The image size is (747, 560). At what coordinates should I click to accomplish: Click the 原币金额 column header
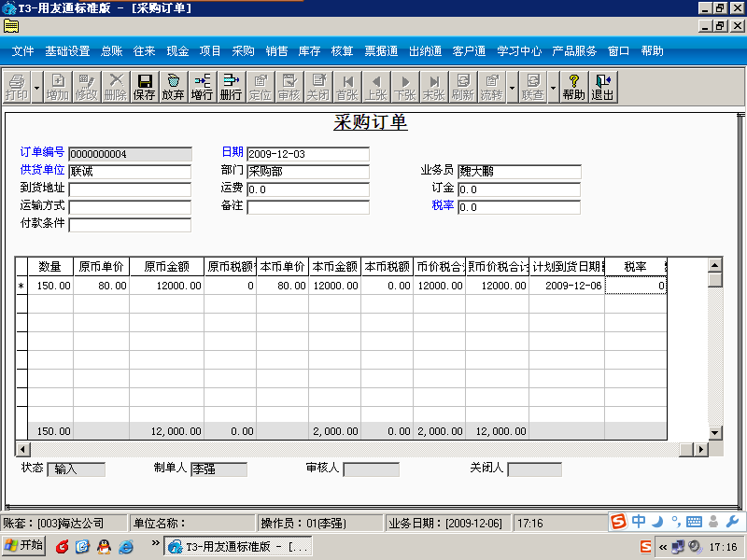pyautogui.click(x=167, y=267)
